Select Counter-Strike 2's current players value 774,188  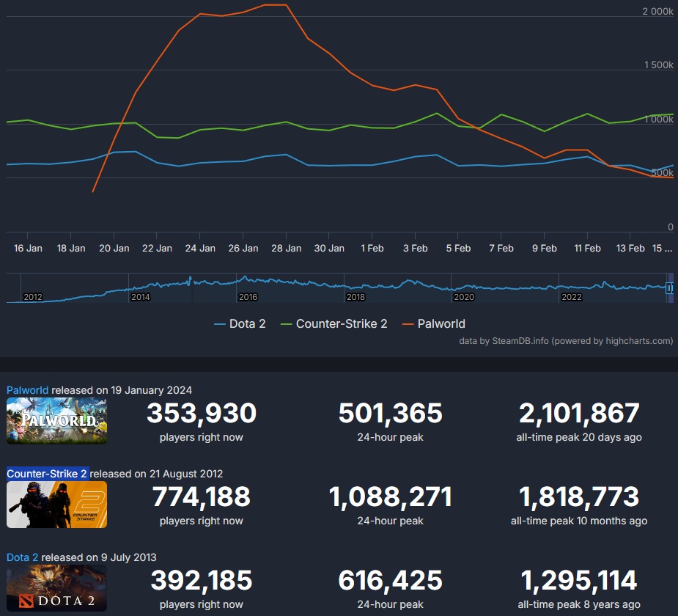point(202,496)
